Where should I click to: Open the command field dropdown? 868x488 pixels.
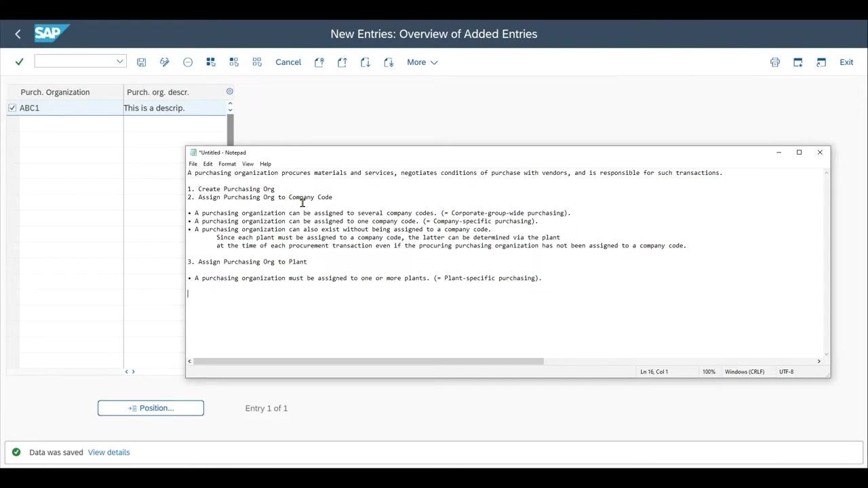tap(120, 61)
